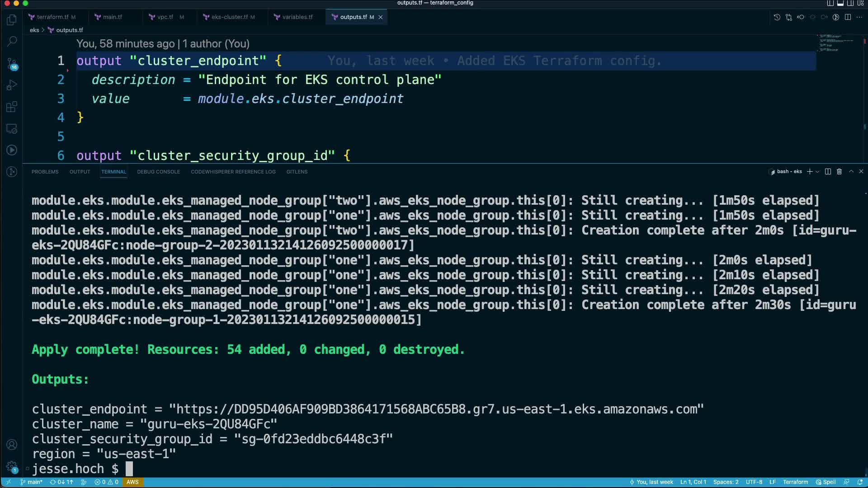Switch to the PROBLEMS panel tab
The height and width of the screenshot is (488, 868).
tap(45, 172)
